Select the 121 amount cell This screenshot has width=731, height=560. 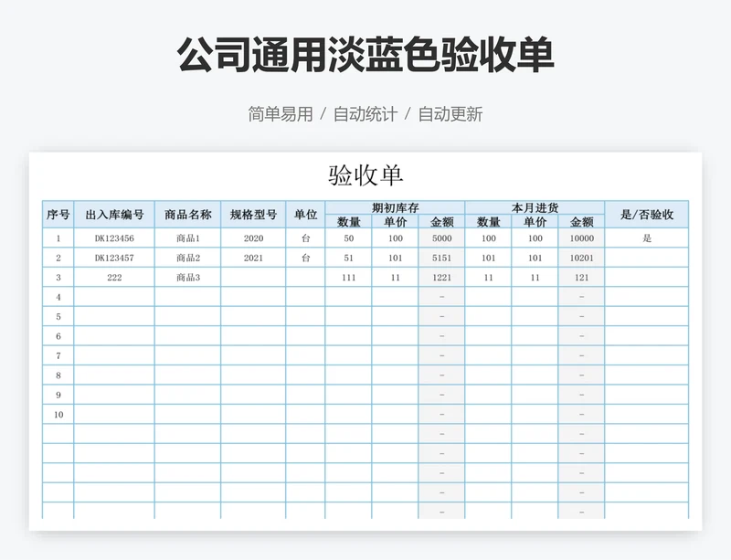[581, 278]
